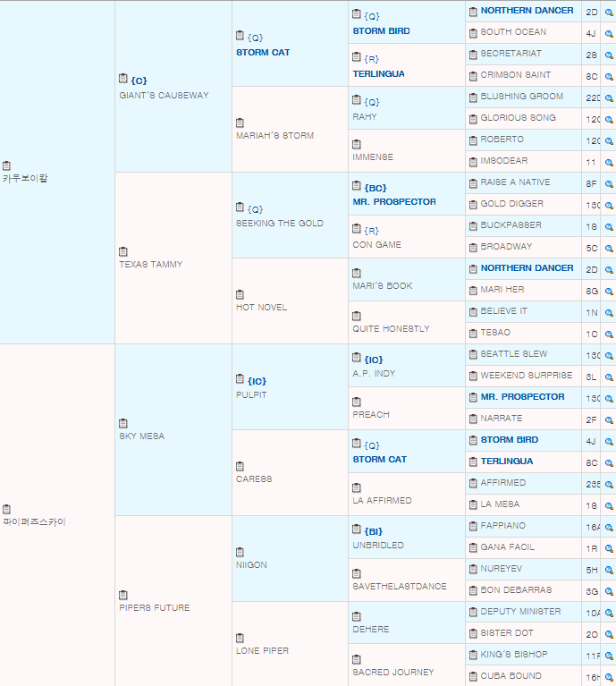The image size is (616, 686).
Task: Open the MR. PROSPECTOR link above NARRATE
Action: pyautogui.click(x=522, y=397)
